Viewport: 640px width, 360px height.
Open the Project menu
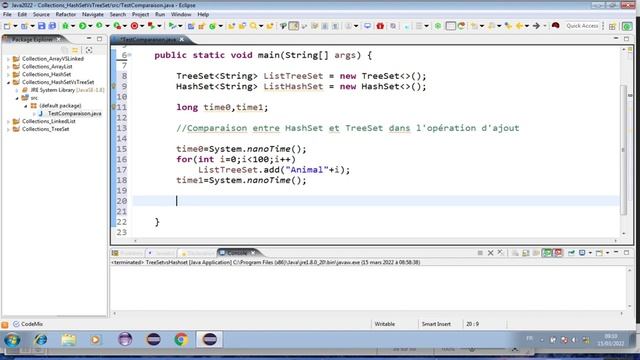pos(140,14)
